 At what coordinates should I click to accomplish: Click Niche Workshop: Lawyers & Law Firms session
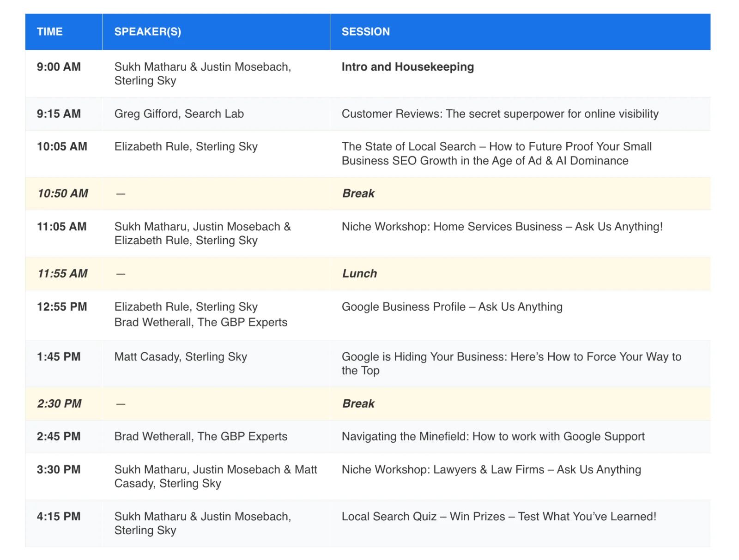pos(491,470)
